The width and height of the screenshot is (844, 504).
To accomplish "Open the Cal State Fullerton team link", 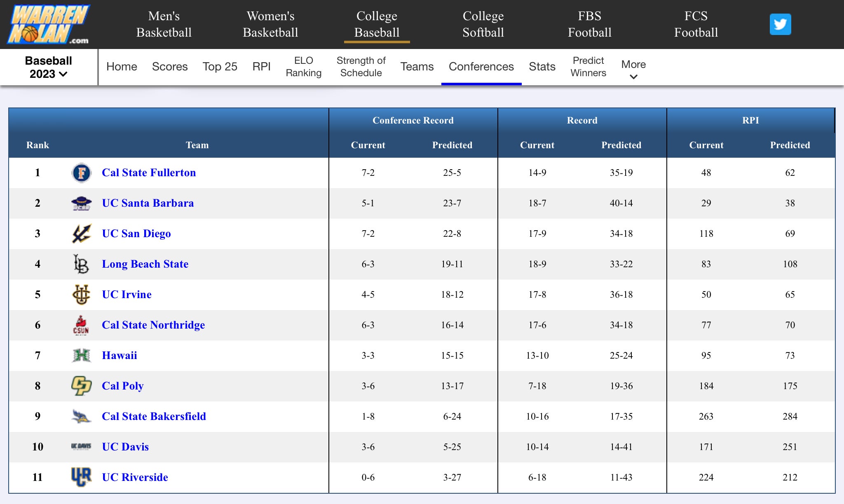I will click(149, 173).
